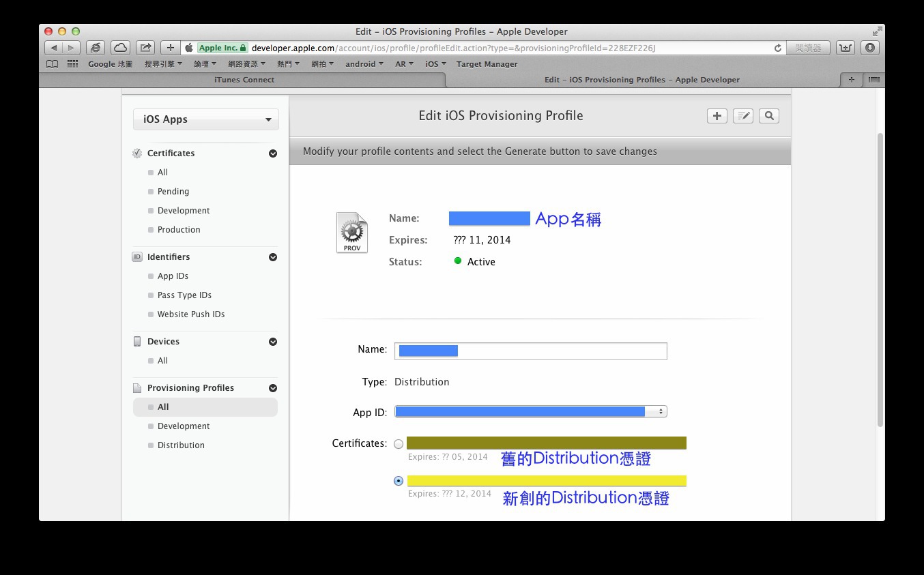Image resolution: width=924 pixels, height=575 pixels.
Task: Click the add-to-reading-list toolbar icon
Action: pyautogui.click(x=846, y=48)
